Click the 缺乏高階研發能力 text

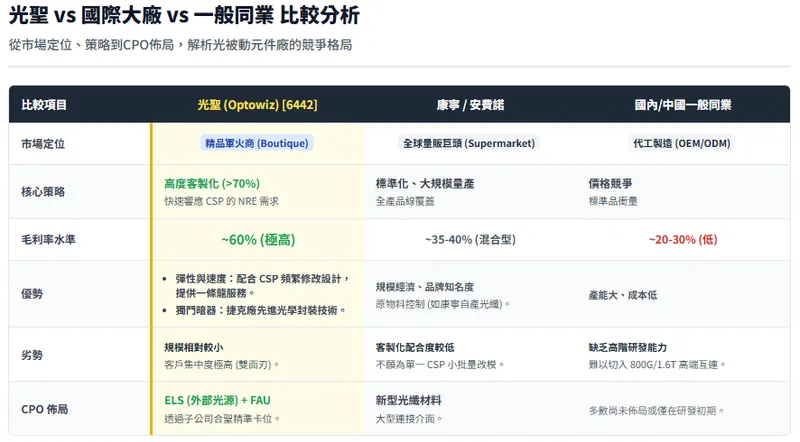[628, 348]
